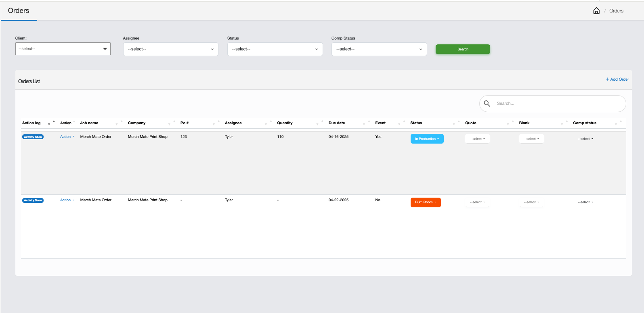Change the In Production status dropdown

coord(427,139)
